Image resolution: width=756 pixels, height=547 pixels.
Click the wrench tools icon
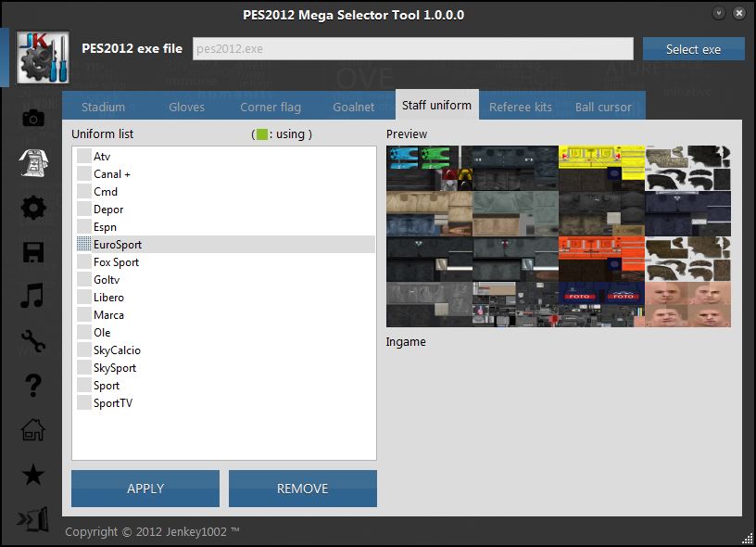pos(33,341)
